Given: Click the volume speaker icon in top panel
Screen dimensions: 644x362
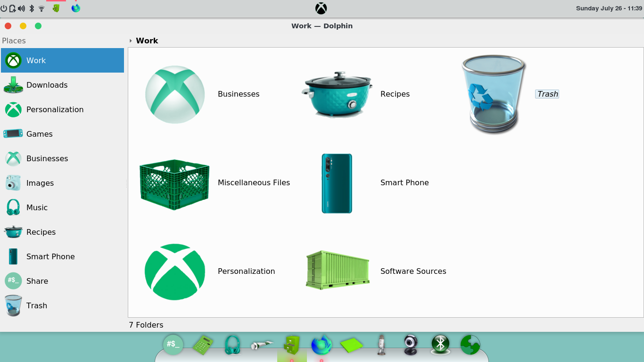Looking at the screenshot, I should point(21,8).
